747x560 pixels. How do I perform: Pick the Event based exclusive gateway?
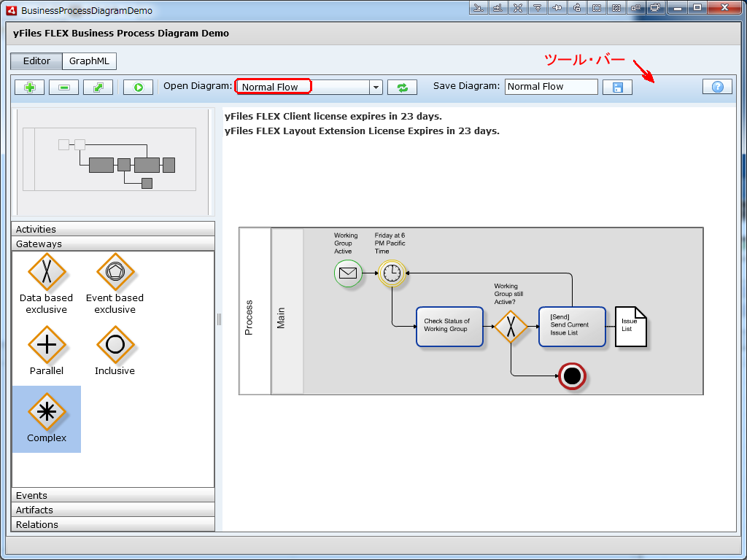tap(115, 284)
